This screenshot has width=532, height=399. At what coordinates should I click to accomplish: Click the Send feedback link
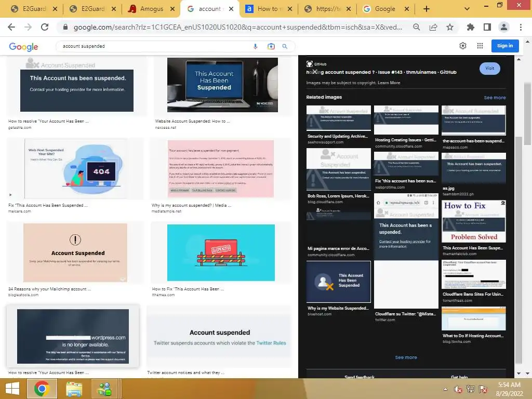click(360, 377)
